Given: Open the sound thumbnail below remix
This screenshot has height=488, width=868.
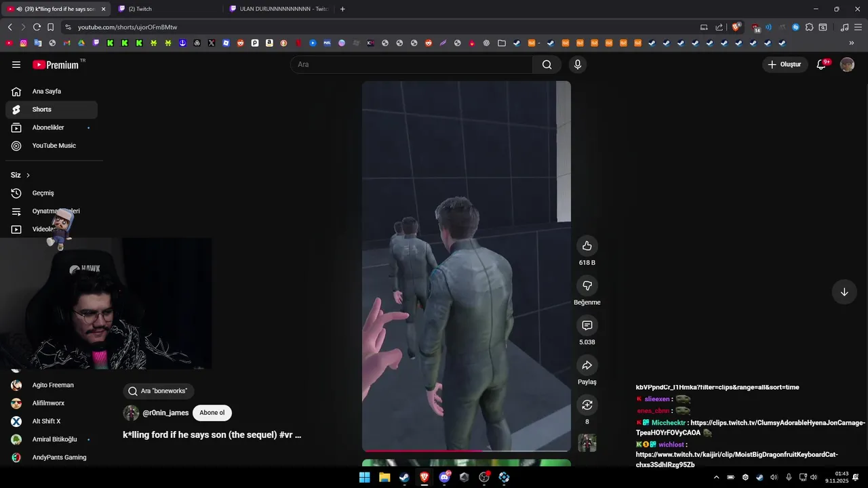Looking at the screenshot, I should tap(587, 443).
